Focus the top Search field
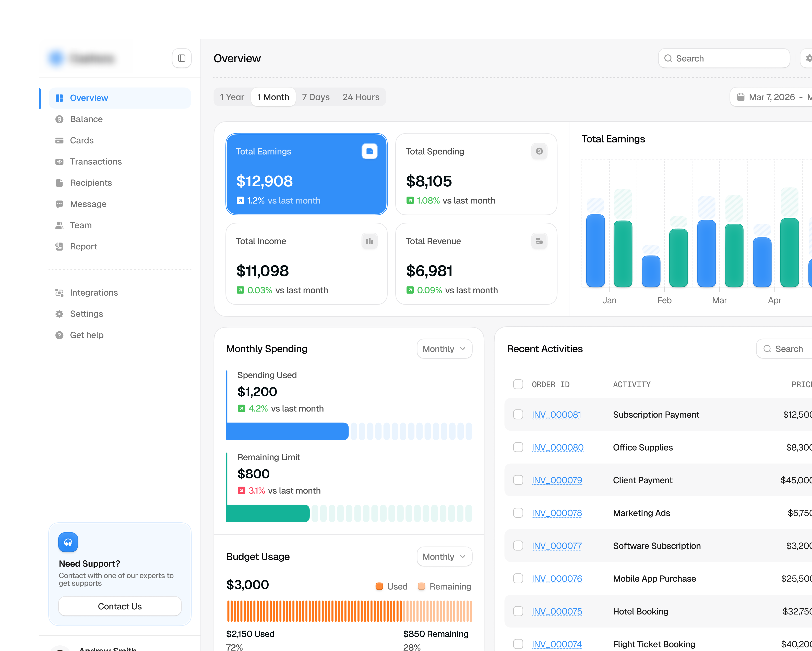This screenshot has width=812, height=651. coord(724,58)
